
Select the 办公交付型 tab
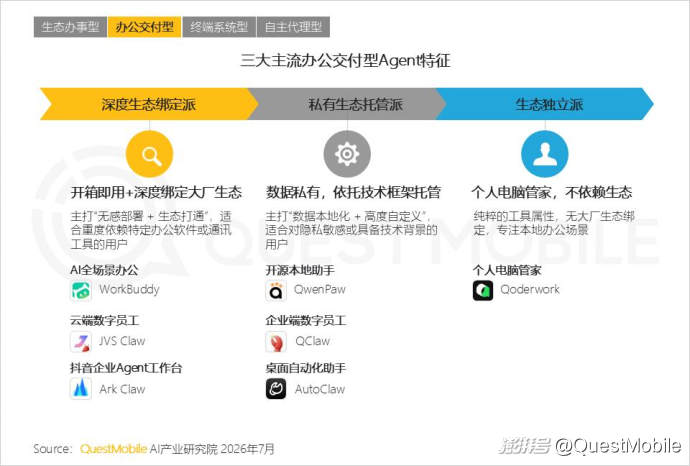(x=144, y=27)
